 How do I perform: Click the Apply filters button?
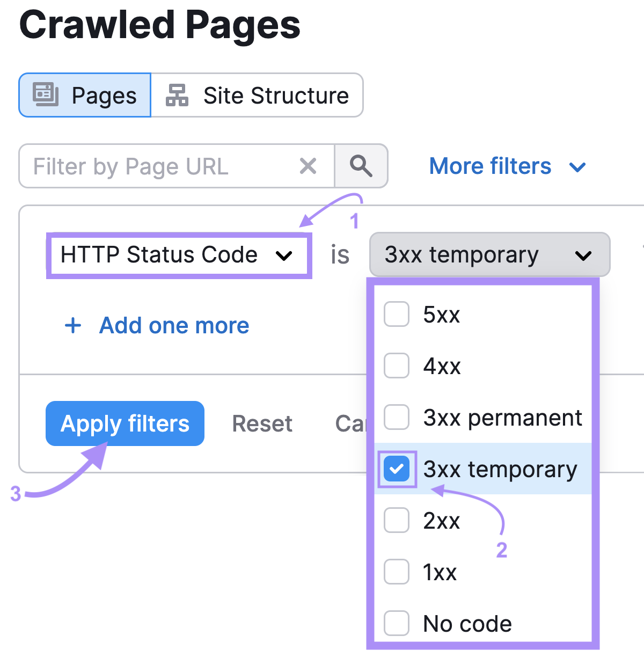click(125, 423)
